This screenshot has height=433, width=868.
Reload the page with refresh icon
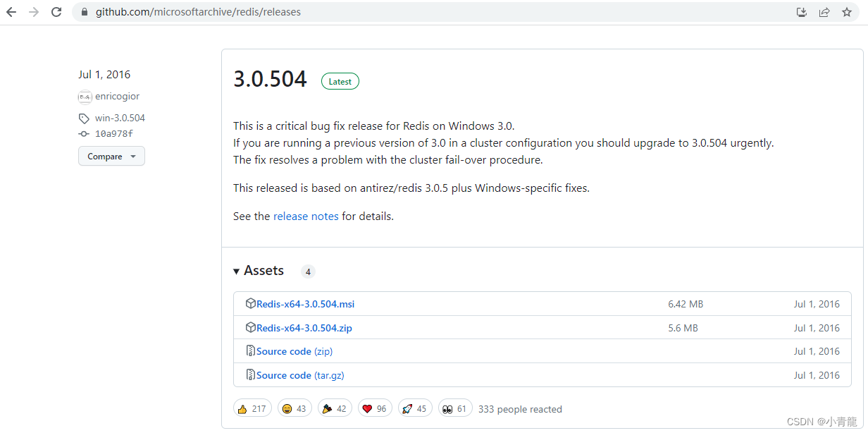57,12
